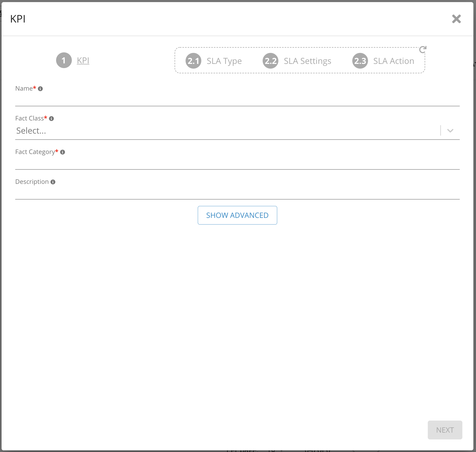Viewport: 476px width, 452px height.
Task: Jump to the SLA Action step
Action: (x=393, y=61)
